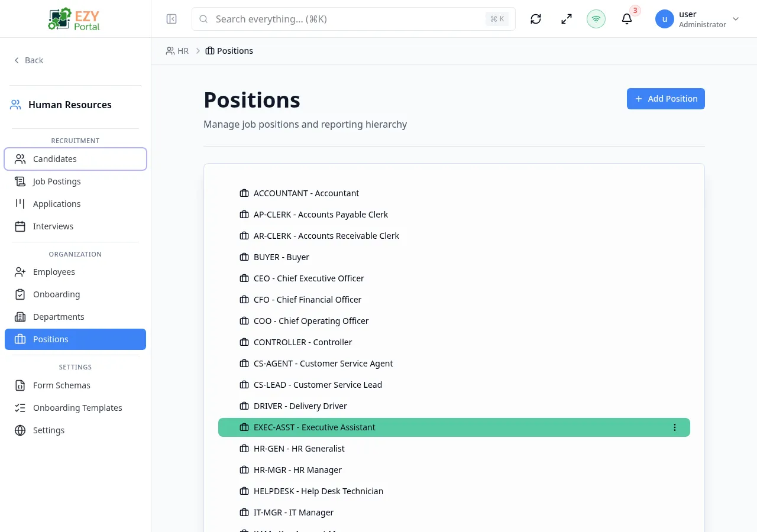Click the magnifier icon in search box
This screenshot has width=757, height=532.
203,19
